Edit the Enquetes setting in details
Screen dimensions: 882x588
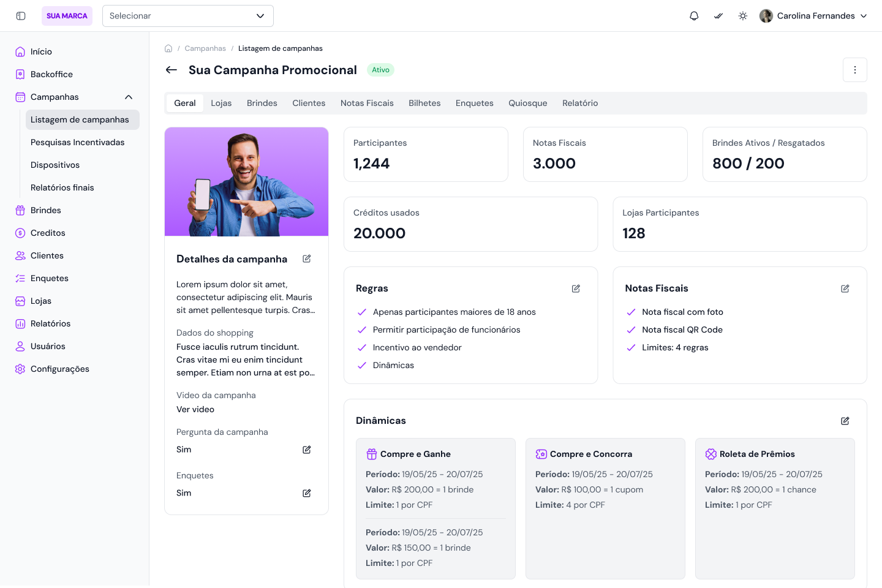(307, 493)
